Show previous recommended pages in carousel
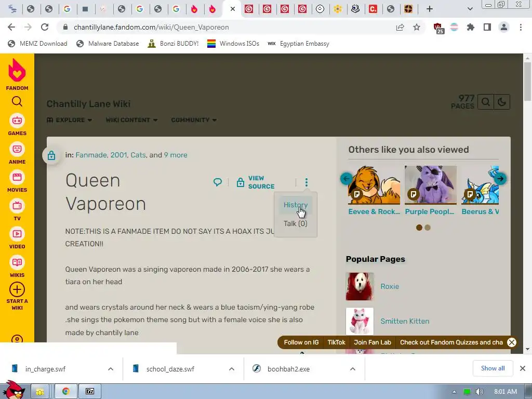532x399 pixels. click(347, 179)
